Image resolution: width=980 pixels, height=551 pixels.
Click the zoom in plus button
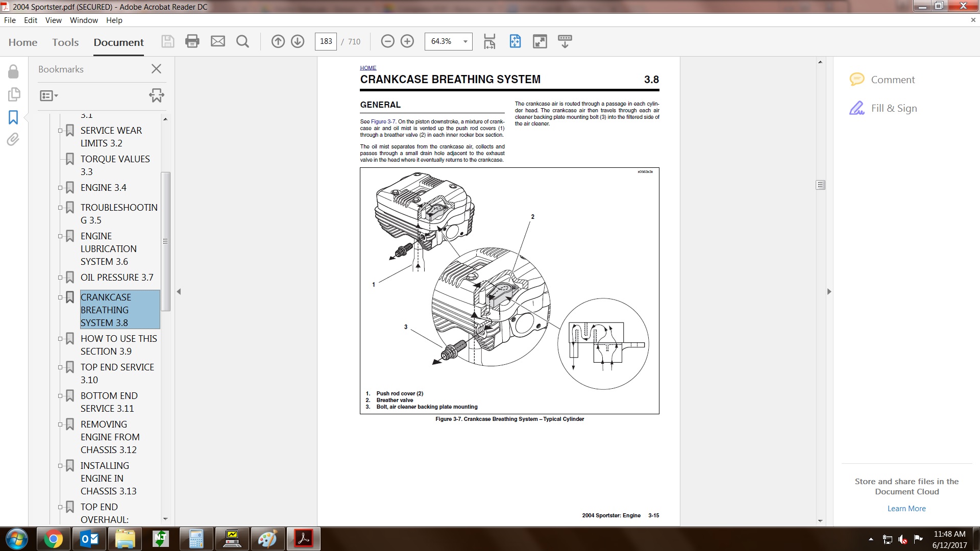pos(407,41)
